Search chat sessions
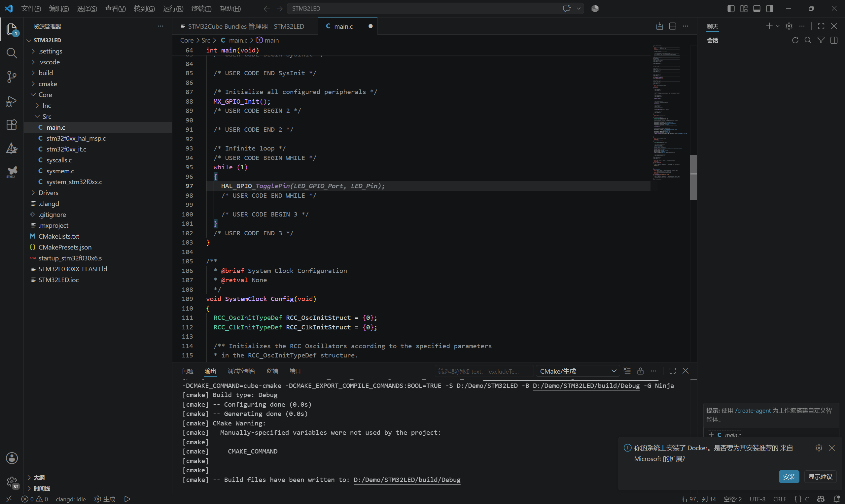The height and width of the screenshot is (504, 845). point(808,40)
